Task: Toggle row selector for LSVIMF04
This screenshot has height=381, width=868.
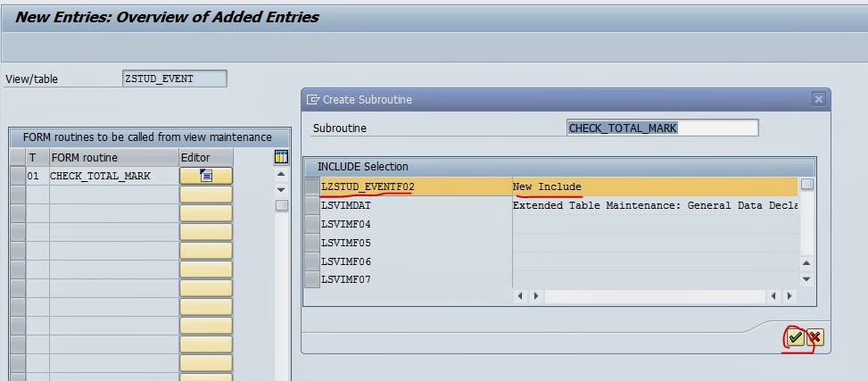Action: 312,224
